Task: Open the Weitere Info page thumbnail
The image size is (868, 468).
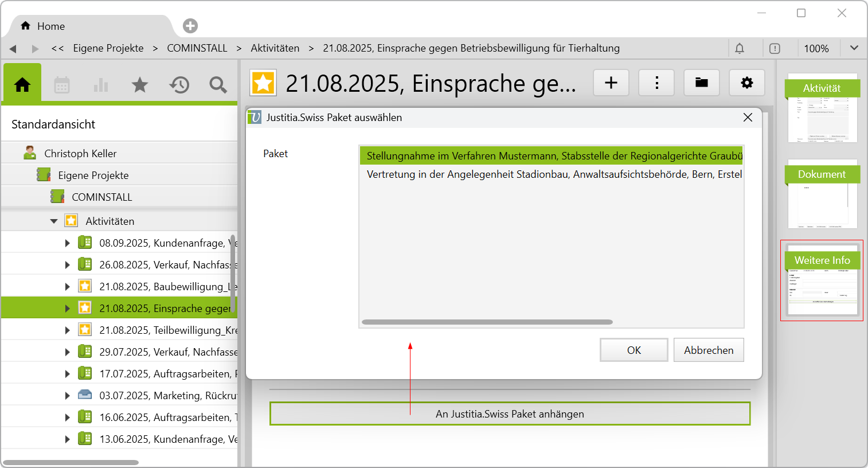Action: [x=822, y=280]
